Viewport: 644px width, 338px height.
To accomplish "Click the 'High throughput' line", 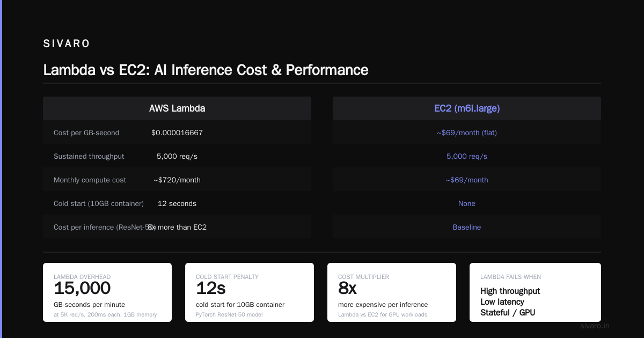I will pos(510,291).
